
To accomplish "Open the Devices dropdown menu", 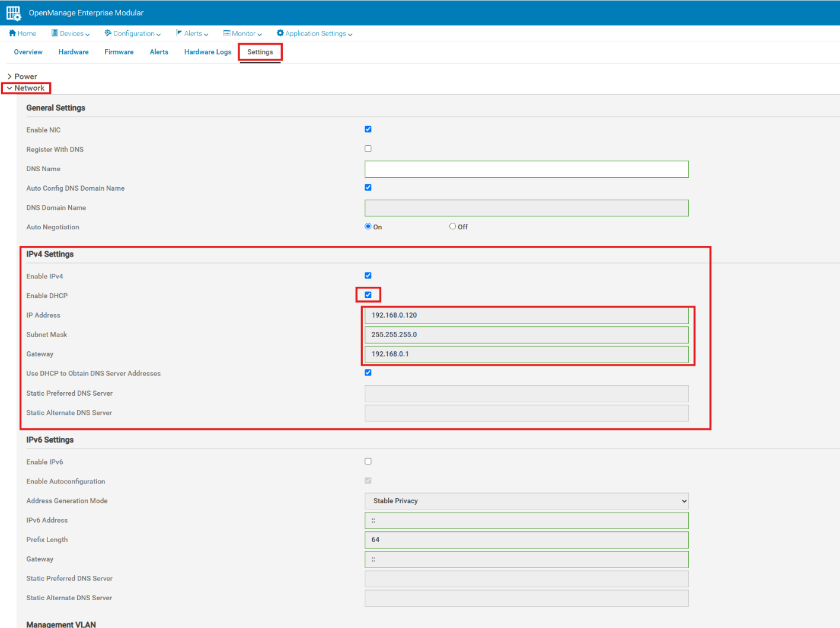I will pyautogui.click(x=71, y=34).
